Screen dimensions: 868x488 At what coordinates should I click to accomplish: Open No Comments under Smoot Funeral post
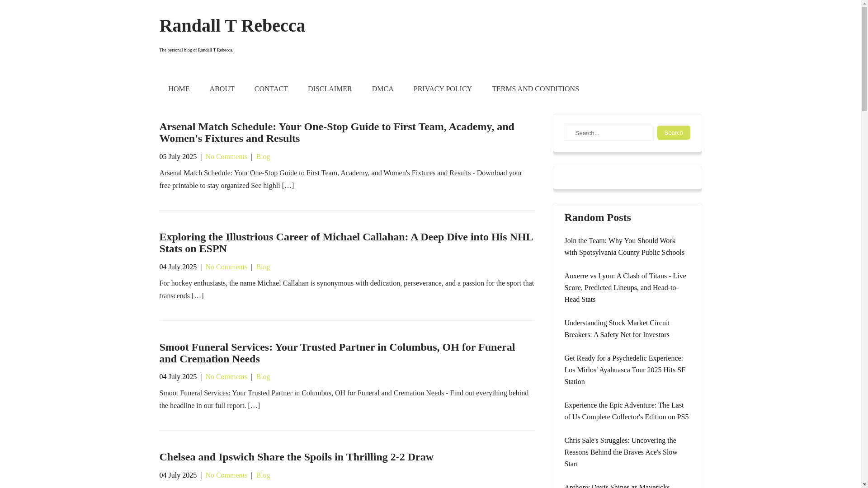226,376
